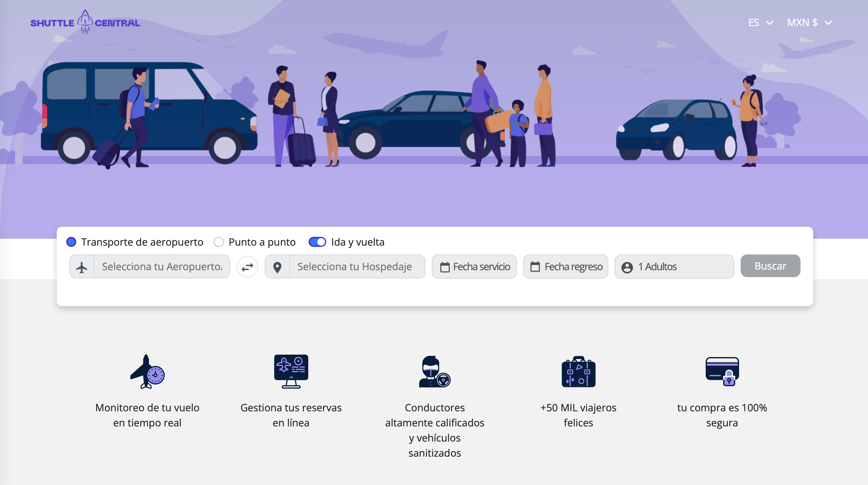Click the Shuttle Central rocket logo
868x485 pixels.
pos(85,22)
